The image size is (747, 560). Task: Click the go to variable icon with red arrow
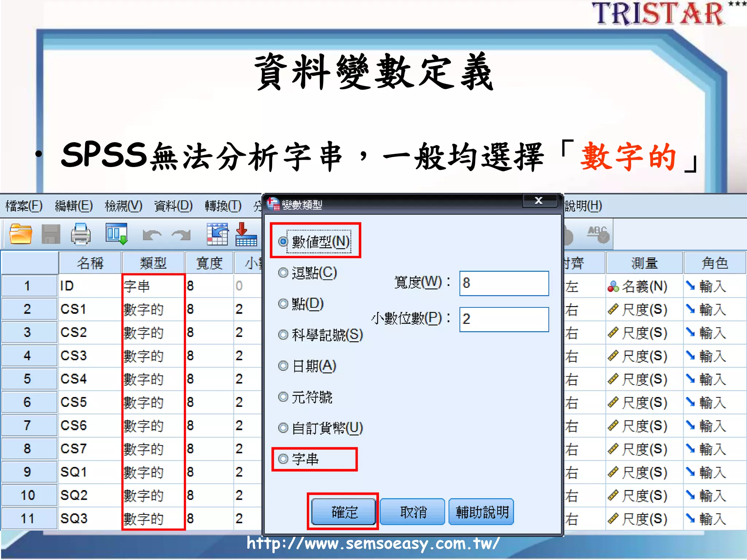(246, 234)
